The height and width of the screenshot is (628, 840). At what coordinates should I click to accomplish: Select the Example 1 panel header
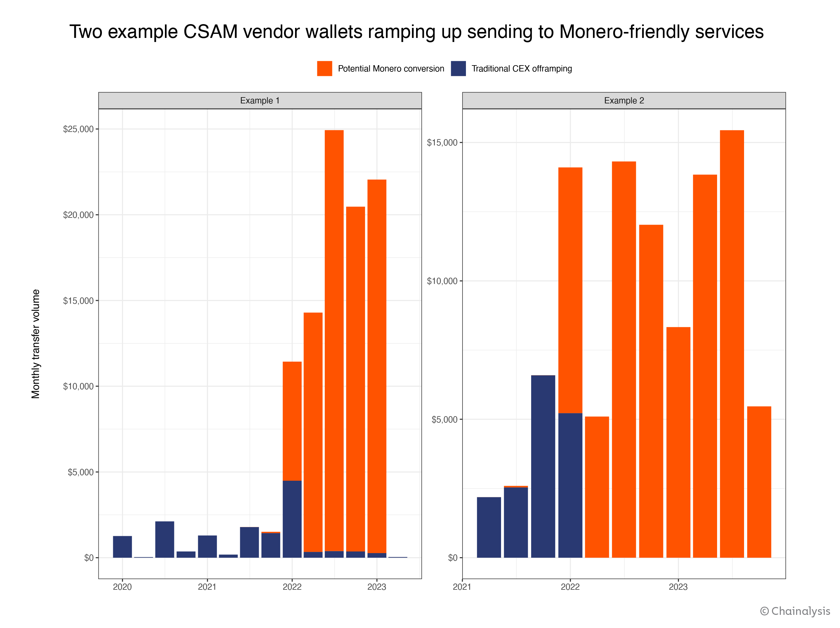[x=260, y=101]
